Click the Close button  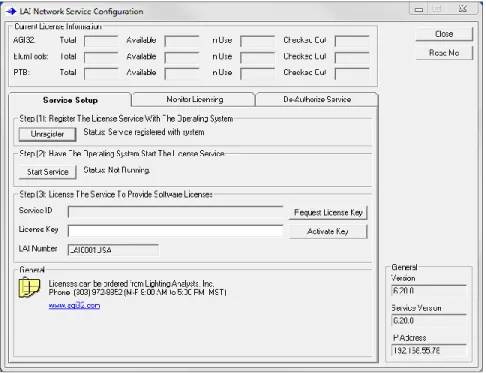[444, 34]
